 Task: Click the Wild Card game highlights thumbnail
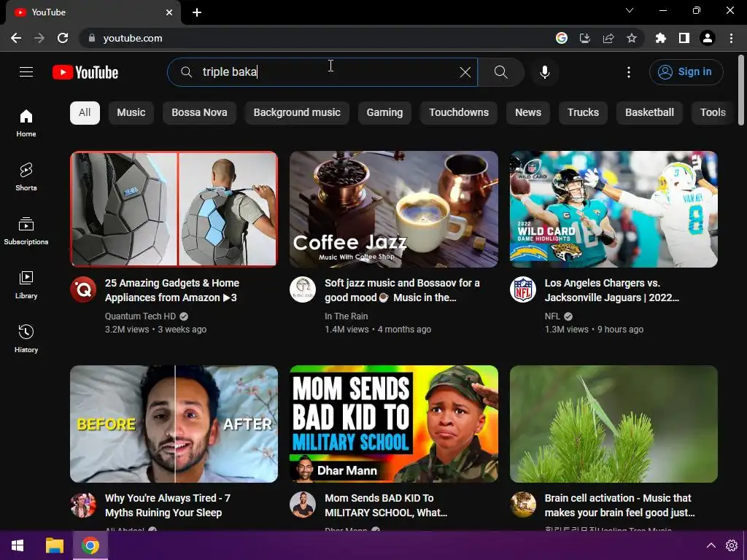(614, 209)
